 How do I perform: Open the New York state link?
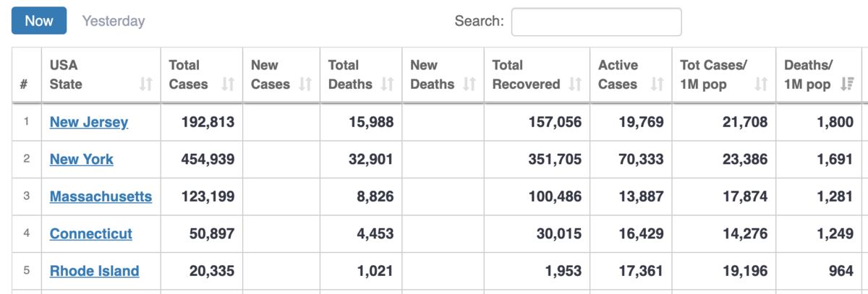[x=82, y=159]
